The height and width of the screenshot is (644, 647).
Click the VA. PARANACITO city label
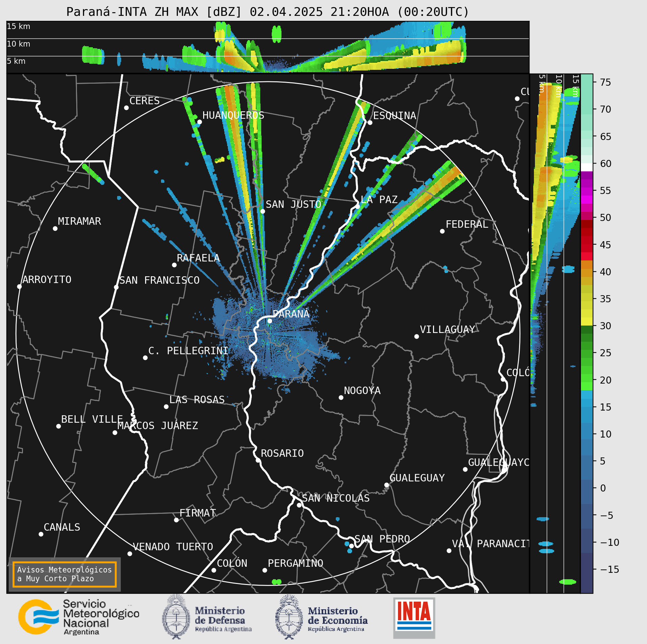[x=490, y=544]
